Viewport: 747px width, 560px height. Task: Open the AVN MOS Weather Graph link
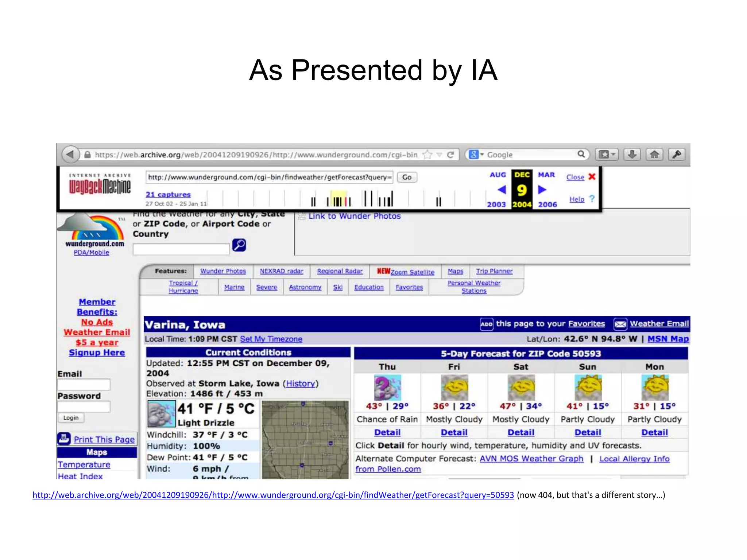tap(531, 459)
